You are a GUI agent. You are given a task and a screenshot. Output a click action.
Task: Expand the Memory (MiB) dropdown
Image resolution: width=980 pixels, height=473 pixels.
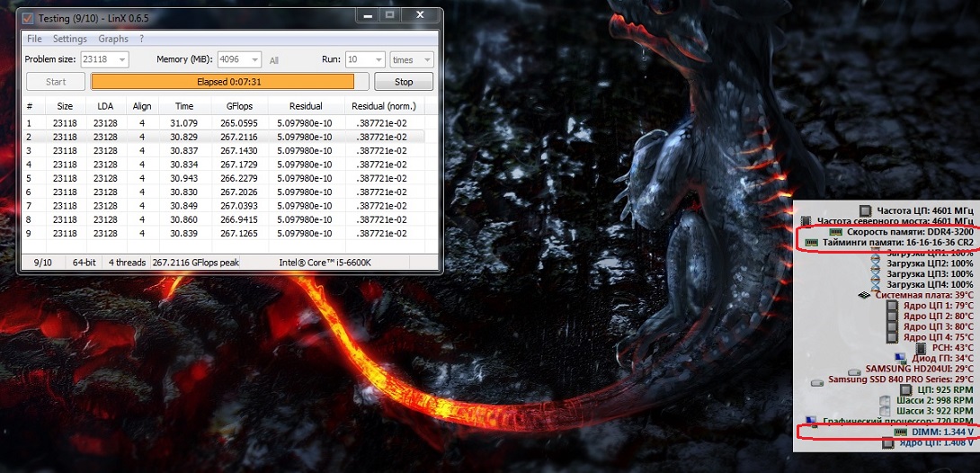point(254,59)
